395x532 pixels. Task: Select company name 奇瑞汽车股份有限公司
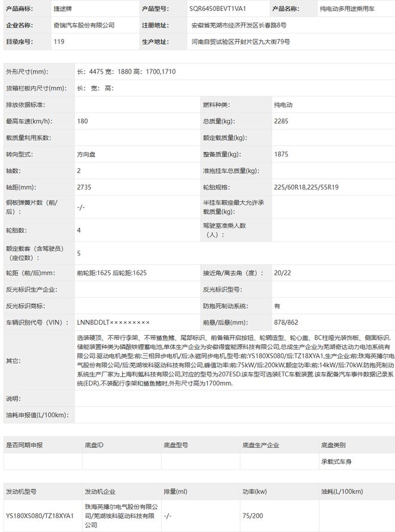[84, 25]
